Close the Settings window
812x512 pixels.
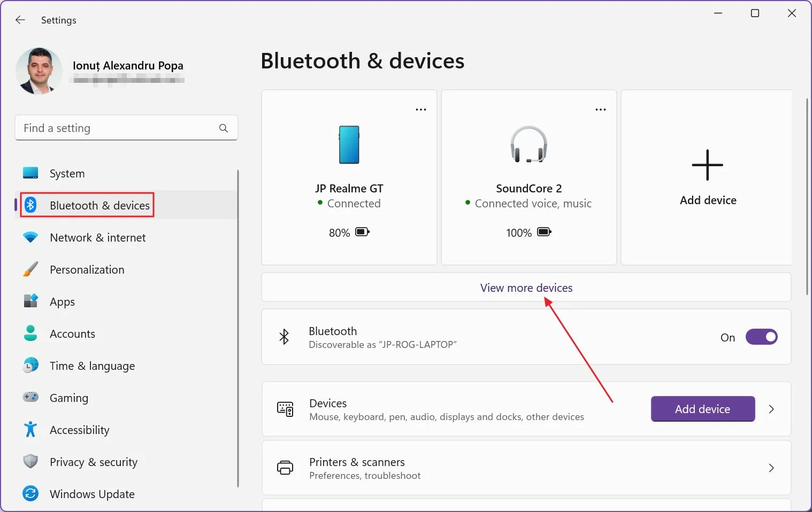[x=792, y=13]
